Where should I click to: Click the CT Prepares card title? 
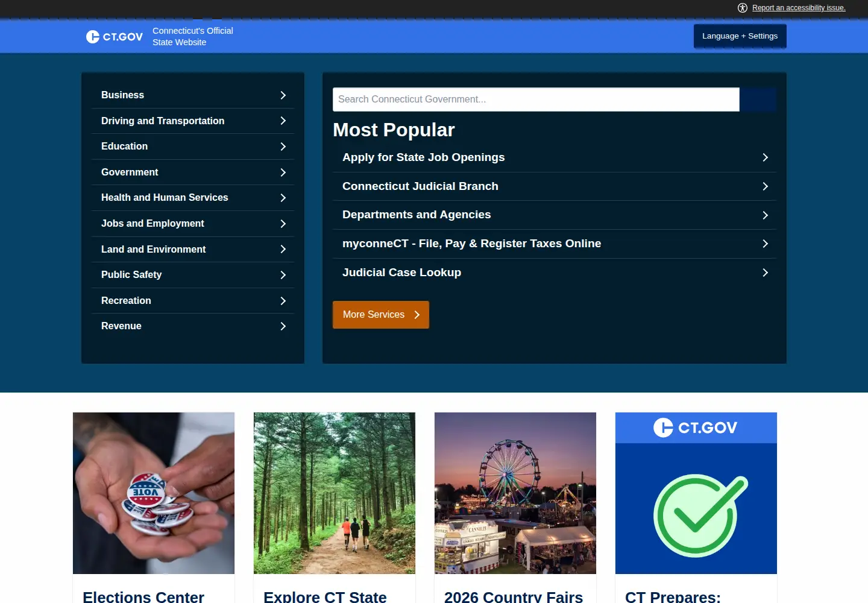673,596
